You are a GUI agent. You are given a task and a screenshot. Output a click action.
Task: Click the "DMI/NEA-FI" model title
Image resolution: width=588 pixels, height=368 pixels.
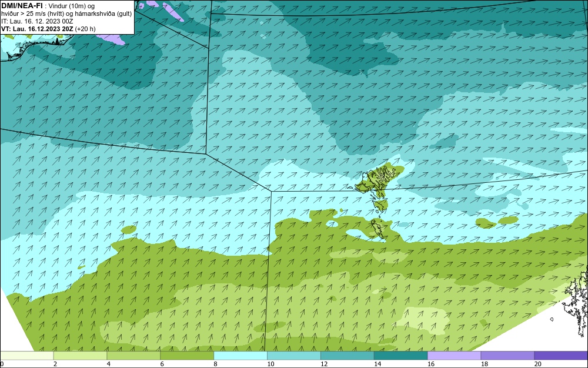pos(22,6)
